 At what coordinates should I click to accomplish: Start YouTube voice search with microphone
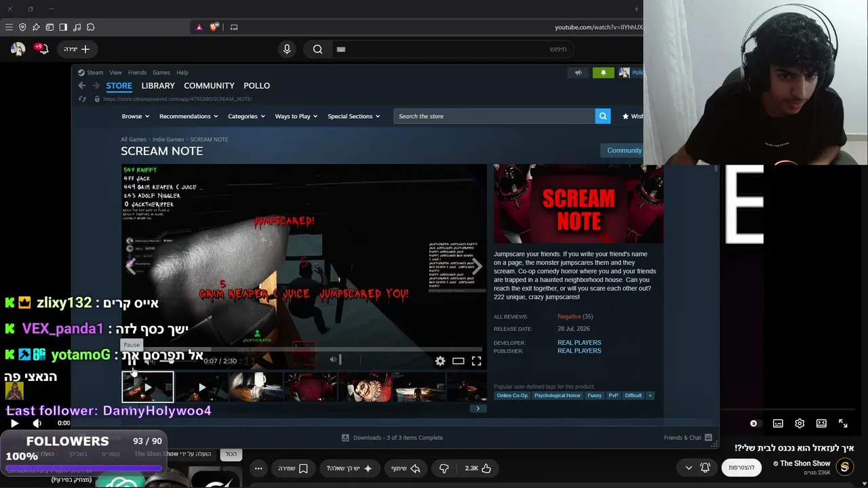pyautogui.click(x=287, y=49)
